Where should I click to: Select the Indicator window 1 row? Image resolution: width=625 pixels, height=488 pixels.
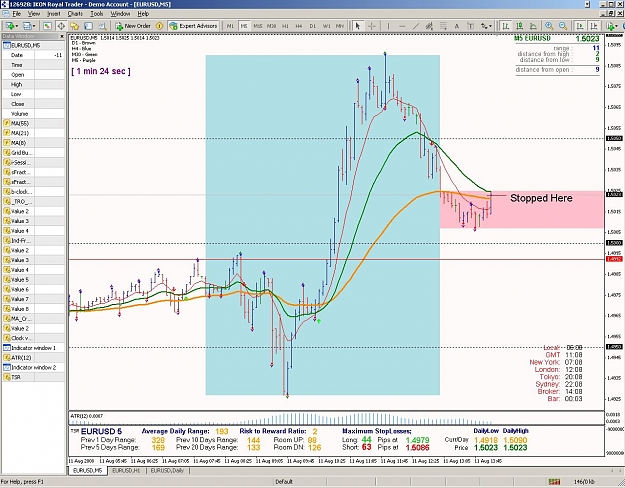pos(33,348)
